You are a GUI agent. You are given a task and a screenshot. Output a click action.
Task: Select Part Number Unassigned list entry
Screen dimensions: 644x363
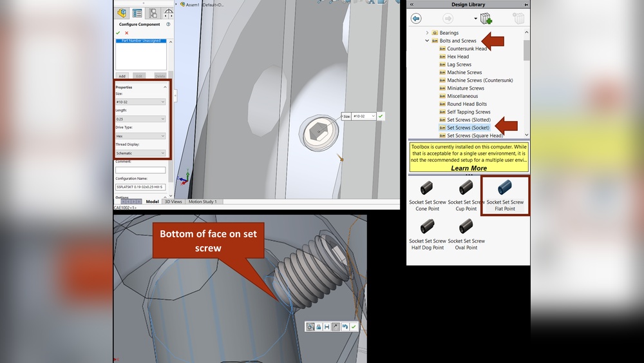tap(141, 41)
